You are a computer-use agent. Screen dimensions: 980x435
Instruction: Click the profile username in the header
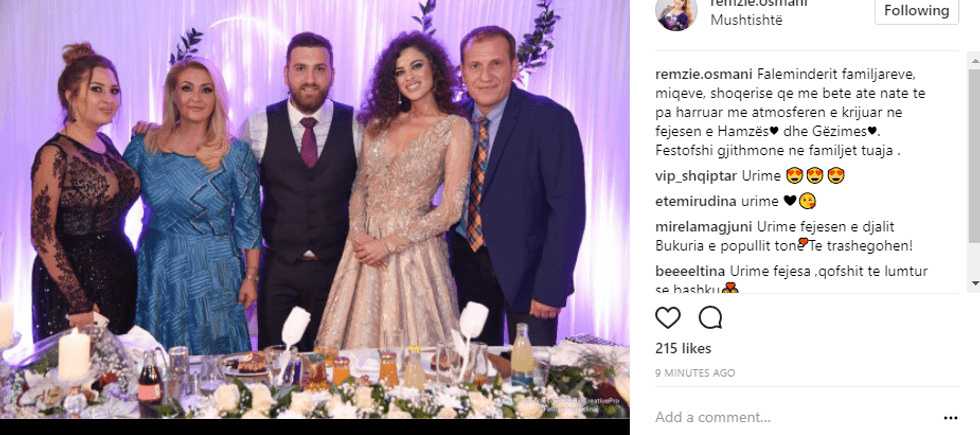pos(759,3)
